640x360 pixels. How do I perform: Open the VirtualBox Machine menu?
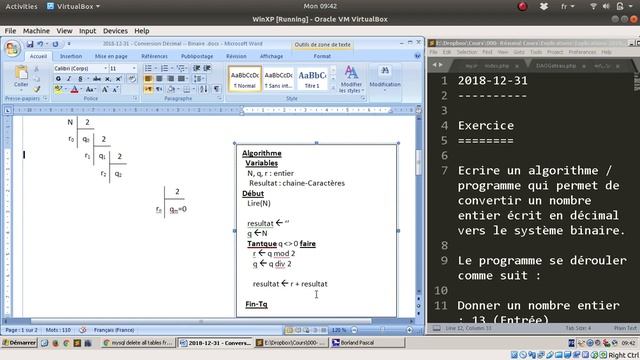(x=36, y=31)
